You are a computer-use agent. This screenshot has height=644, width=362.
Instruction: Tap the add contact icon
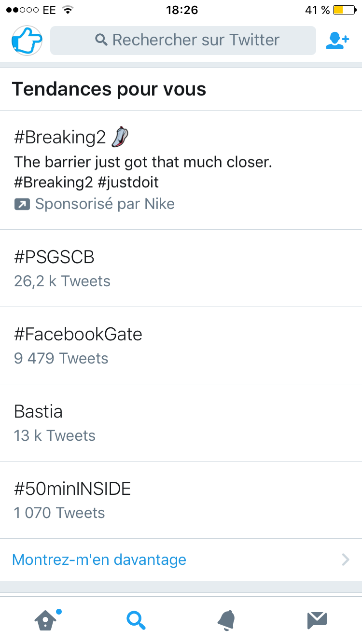point(337,41)
